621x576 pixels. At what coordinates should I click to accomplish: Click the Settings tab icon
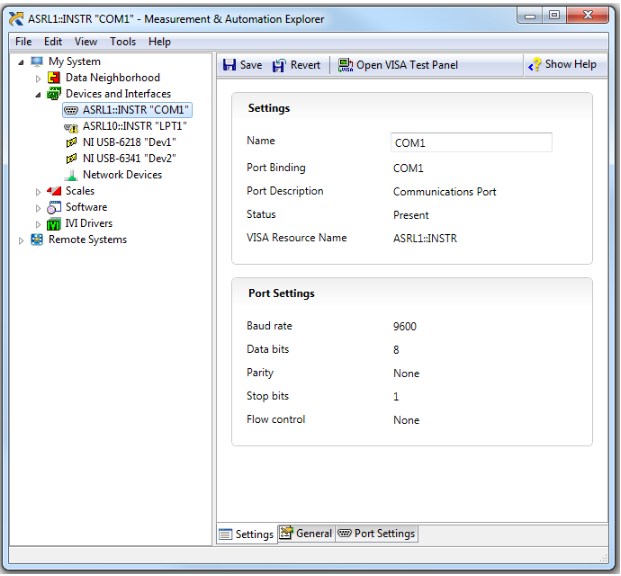(x=226, y=534)
